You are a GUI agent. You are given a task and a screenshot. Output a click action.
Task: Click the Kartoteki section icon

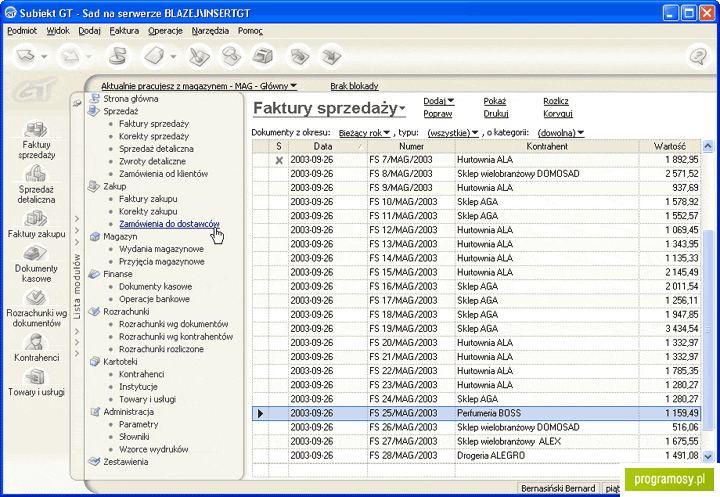click(x=95, y=361)
